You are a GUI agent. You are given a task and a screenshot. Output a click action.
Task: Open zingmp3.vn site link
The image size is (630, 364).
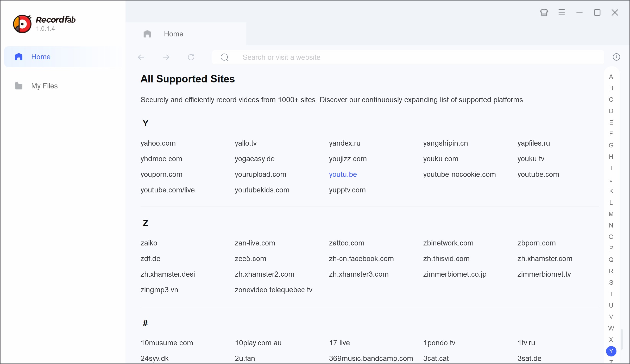pos(159,290)
